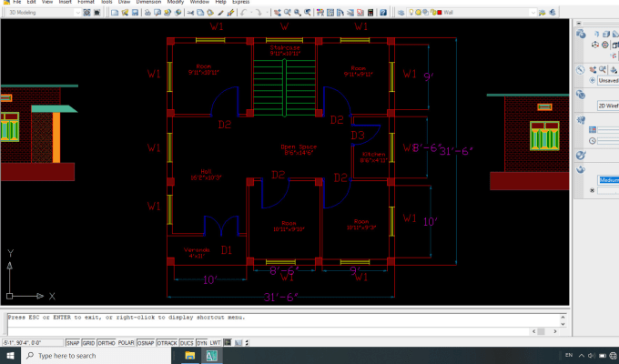
Task: Activate the Pan hand tool
Action: [278, 13]
